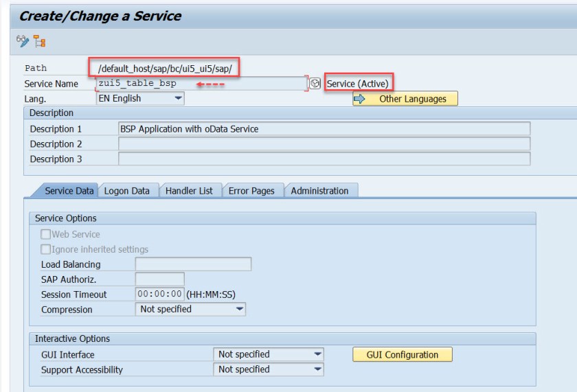577x392 pixels.
Task: Go to the Error Pages tab
Action: tap(251, 191)
